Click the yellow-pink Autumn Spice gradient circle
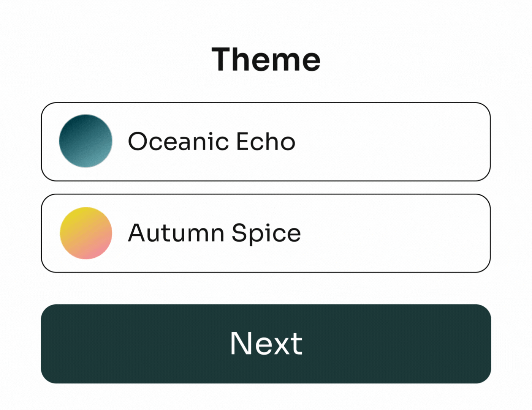This screenshot has width=532, height=410. 86,233
